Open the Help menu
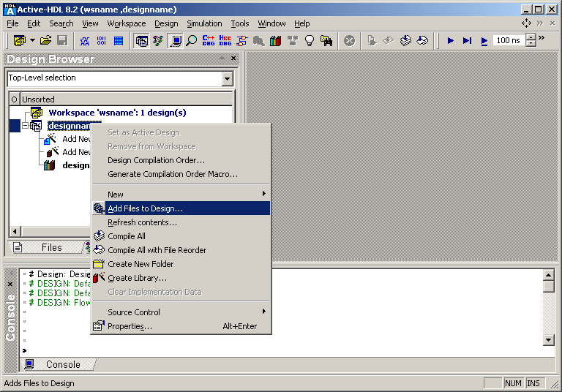The image size is (562, 392). [302, 23]
